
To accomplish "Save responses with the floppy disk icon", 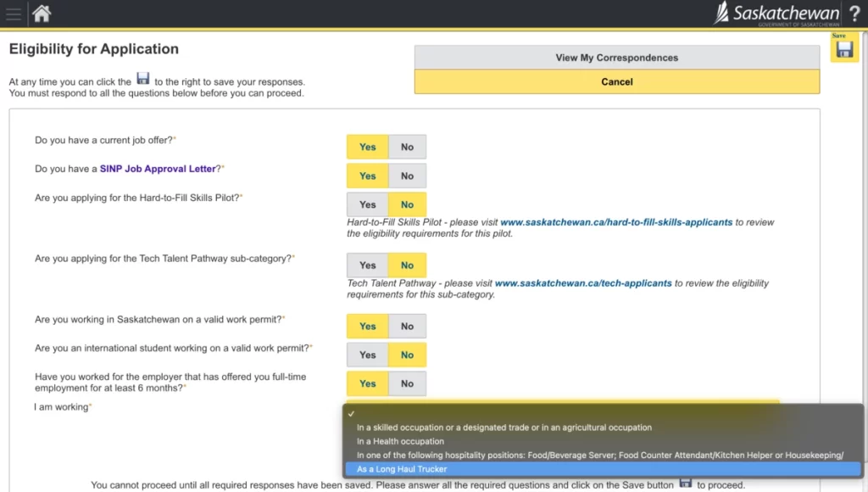I will (843, 50).
